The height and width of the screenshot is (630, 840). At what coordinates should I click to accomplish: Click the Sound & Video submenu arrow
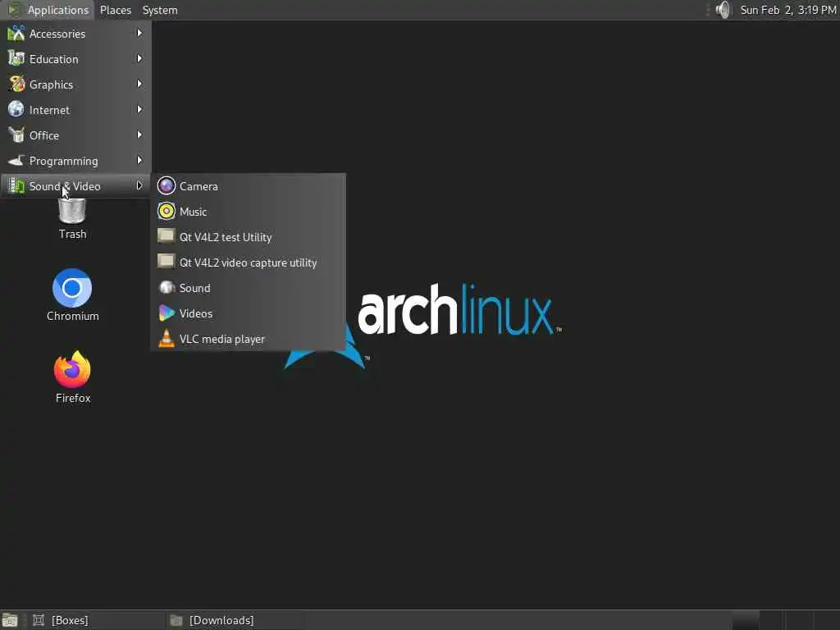tap(139, 186)
